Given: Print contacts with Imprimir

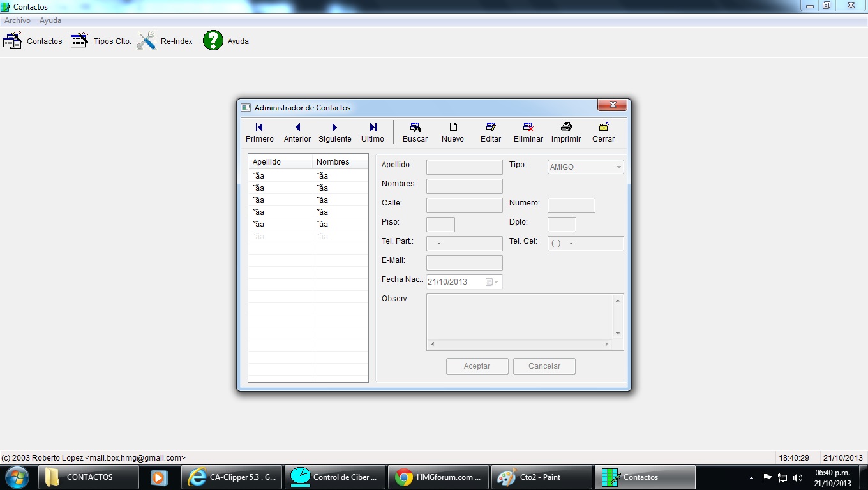Looking at the screenshot, I should point(566,133).
